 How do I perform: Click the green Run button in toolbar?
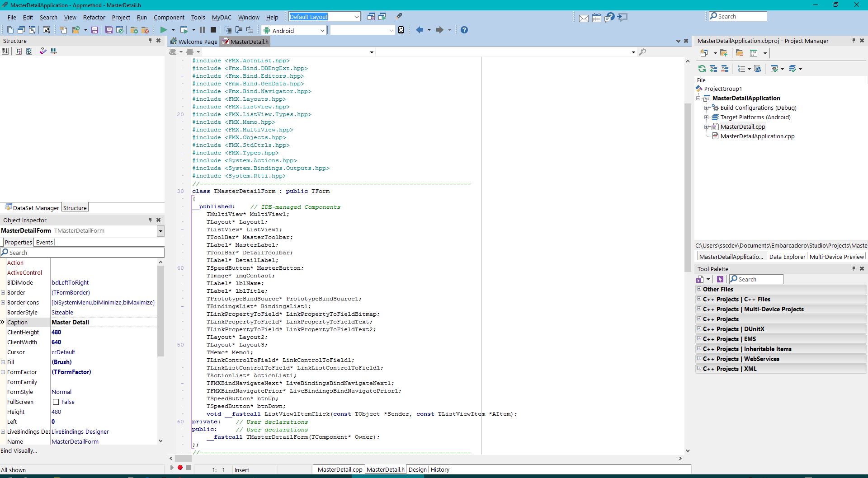click(x=163, y=30)
